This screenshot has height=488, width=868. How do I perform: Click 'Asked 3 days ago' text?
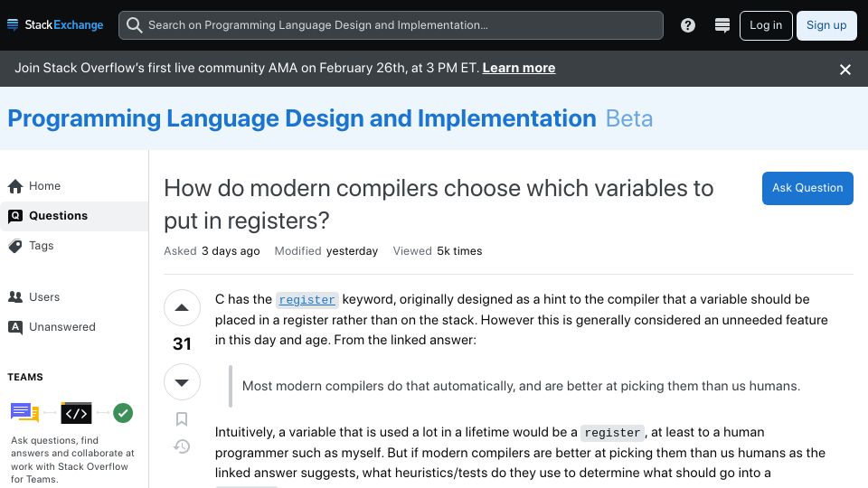(212, 251)
